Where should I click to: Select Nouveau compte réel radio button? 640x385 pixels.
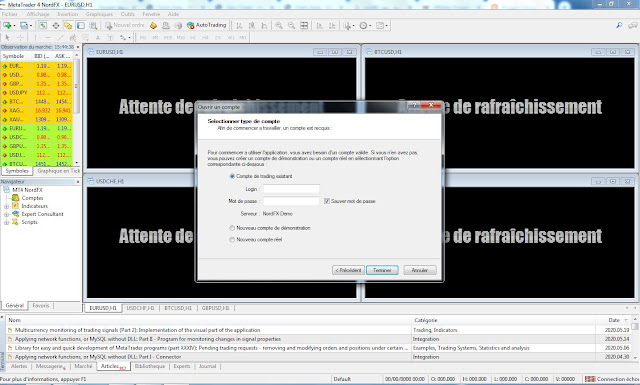(232, 240)
